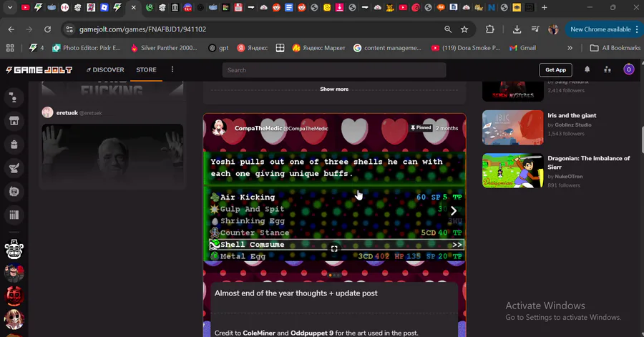Open Dragonian: The Imbalance of Sierr title
Screen dimensions: 644x337
tap(589, 162)
